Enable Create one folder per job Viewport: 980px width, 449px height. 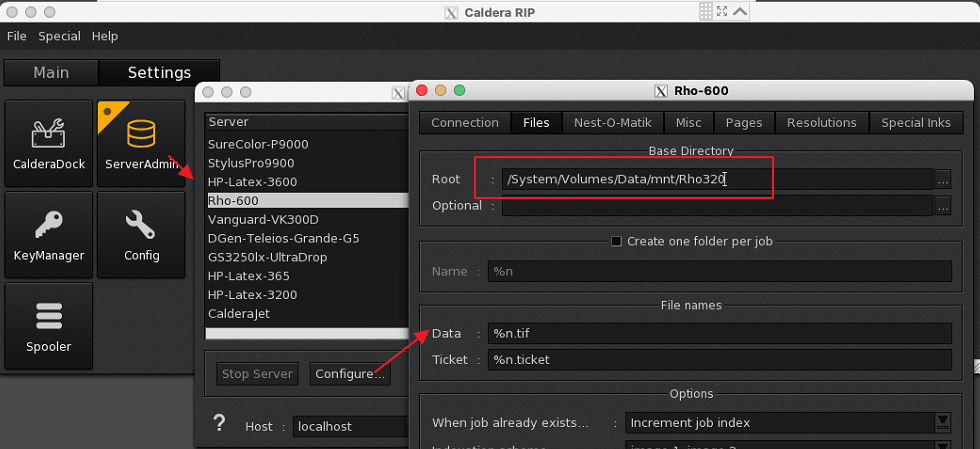pyautogui.click(x=616, y=241)
